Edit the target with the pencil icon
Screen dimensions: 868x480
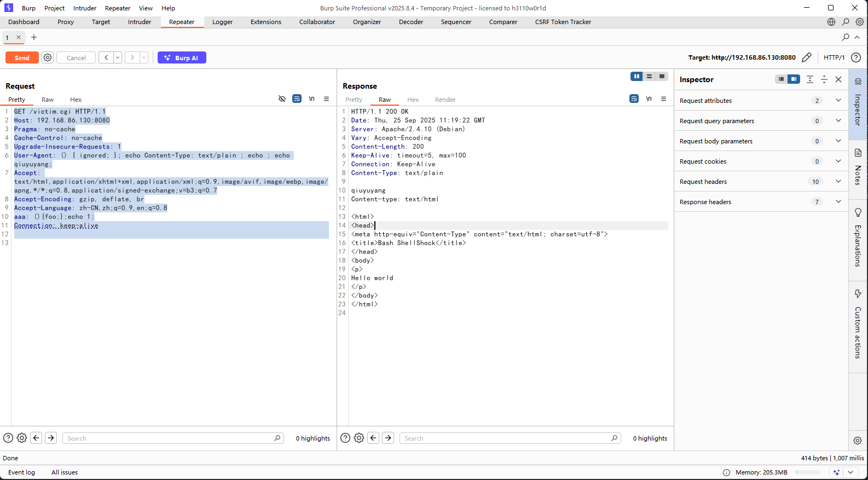coord(807,57)
